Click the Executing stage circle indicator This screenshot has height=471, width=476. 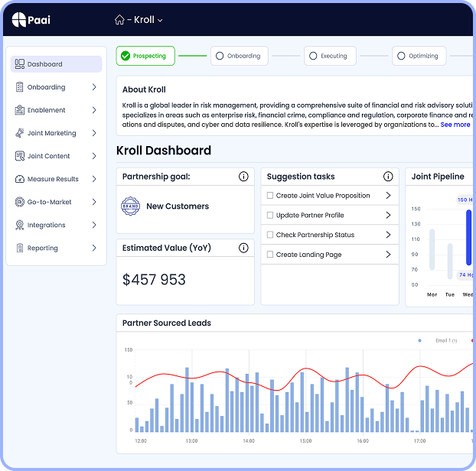(x=313, y=56)
